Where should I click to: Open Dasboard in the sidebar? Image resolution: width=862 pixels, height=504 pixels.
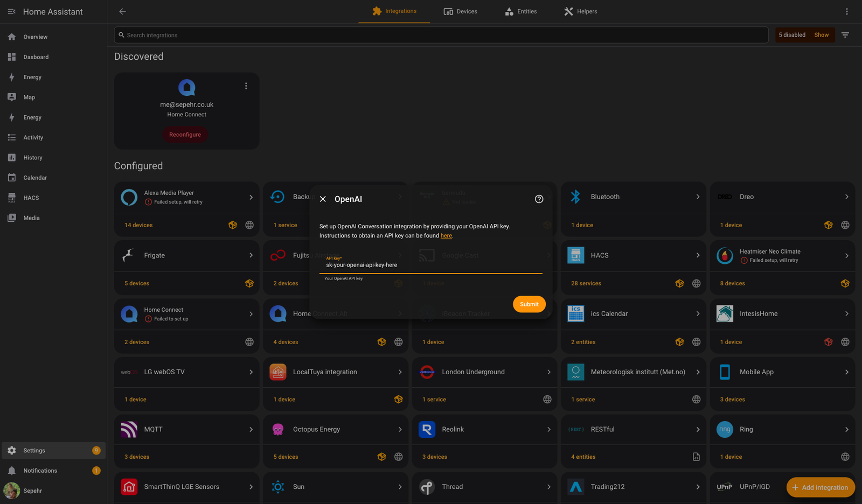click(53, 57)
